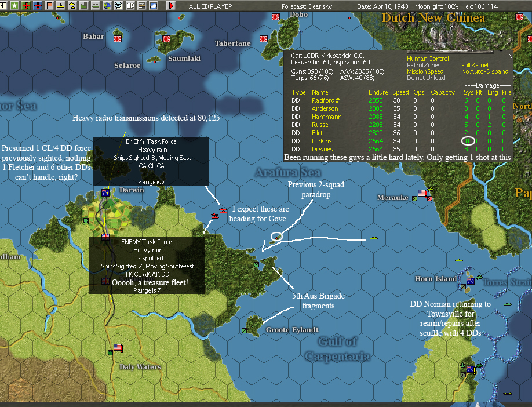
Task: Click the Forecast: Clear sky status text
Action: tap(307, 6)
